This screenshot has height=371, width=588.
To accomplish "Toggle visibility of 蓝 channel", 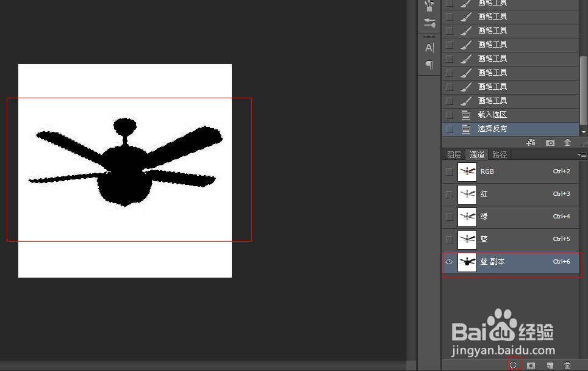I will 450,239.
